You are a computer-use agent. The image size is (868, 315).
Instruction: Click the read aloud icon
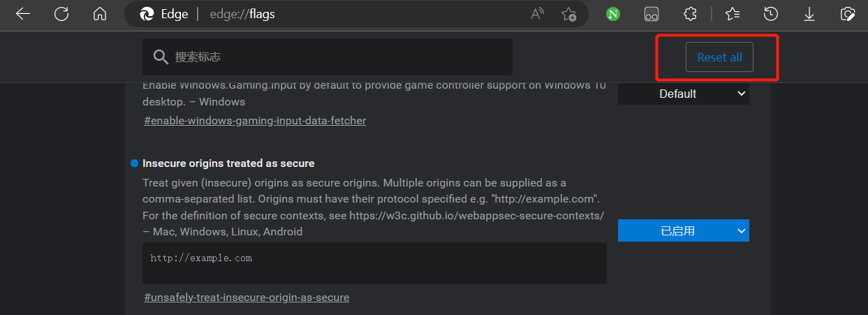[x=537, y=14]
